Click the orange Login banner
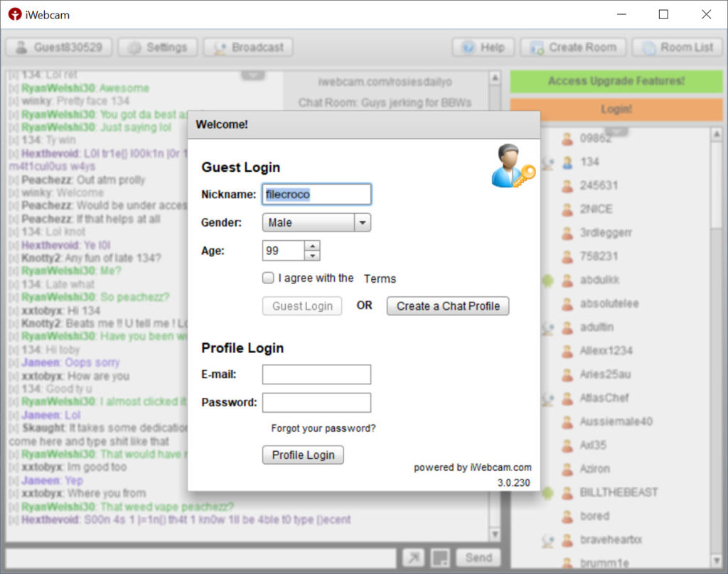 point(616,109)
